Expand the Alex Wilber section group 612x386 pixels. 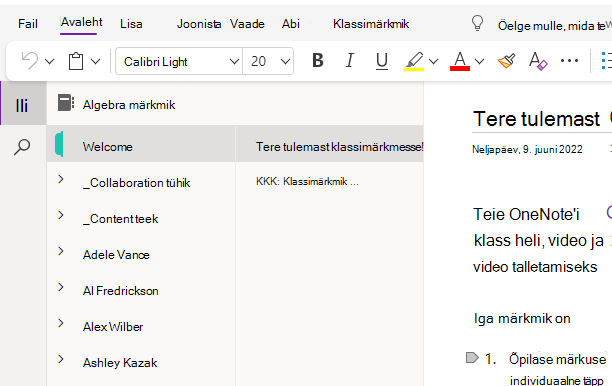point(60,324)
